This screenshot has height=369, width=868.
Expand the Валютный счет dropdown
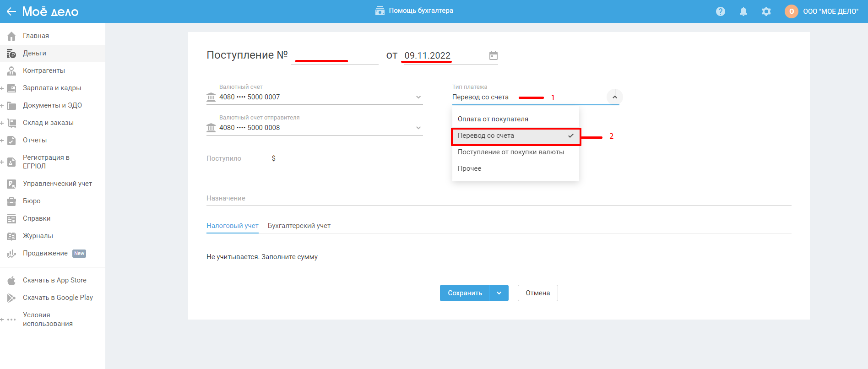click(418, 97)
